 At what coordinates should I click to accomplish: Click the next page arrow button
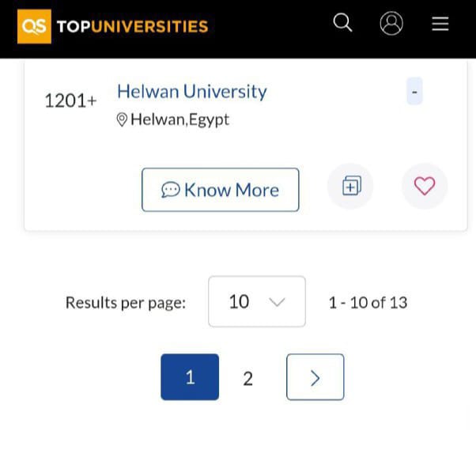315,377
